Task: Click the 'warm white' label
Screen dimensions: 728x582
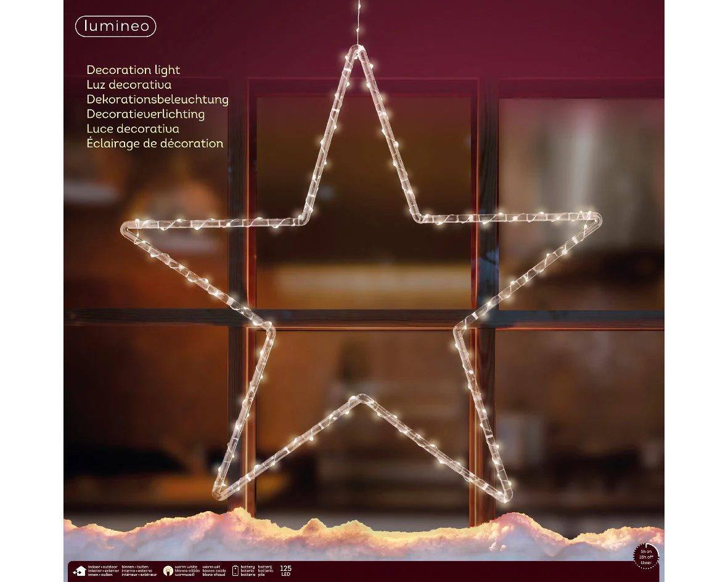Action: click(186, 567)
